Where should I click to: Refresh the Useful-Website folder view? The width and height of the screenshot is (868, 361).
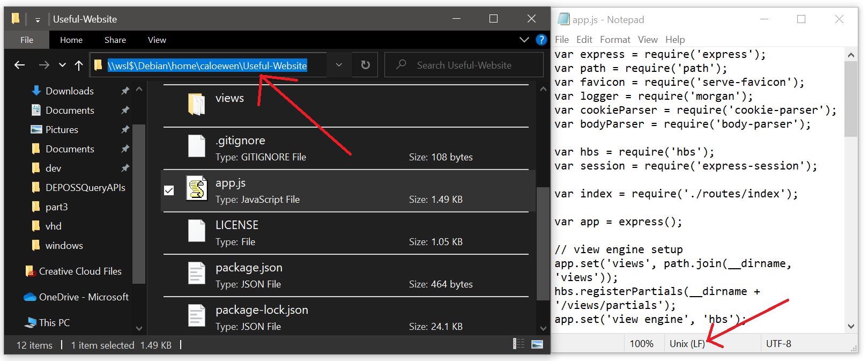[x=365, y=65]
